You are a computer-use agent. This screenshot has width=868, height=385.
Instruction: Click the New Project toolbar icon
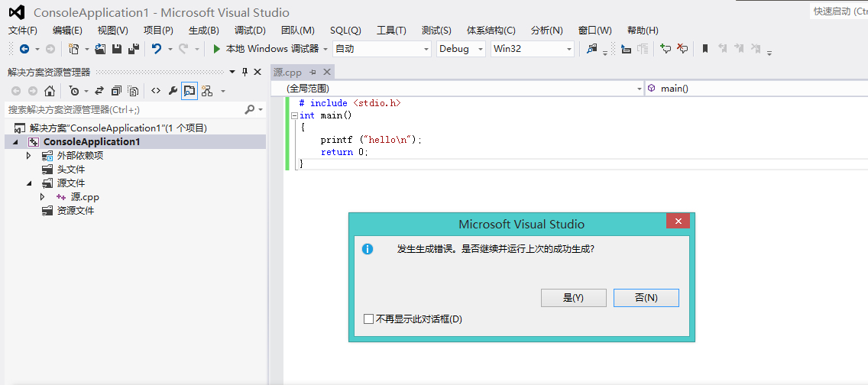point(73,49)
